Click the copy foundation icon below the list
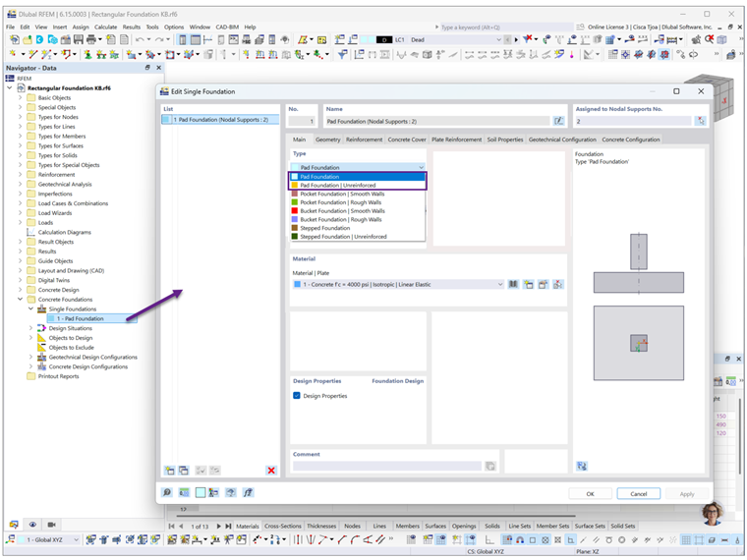This screenshot has height=560, width=747. click(x=184, y=470)
